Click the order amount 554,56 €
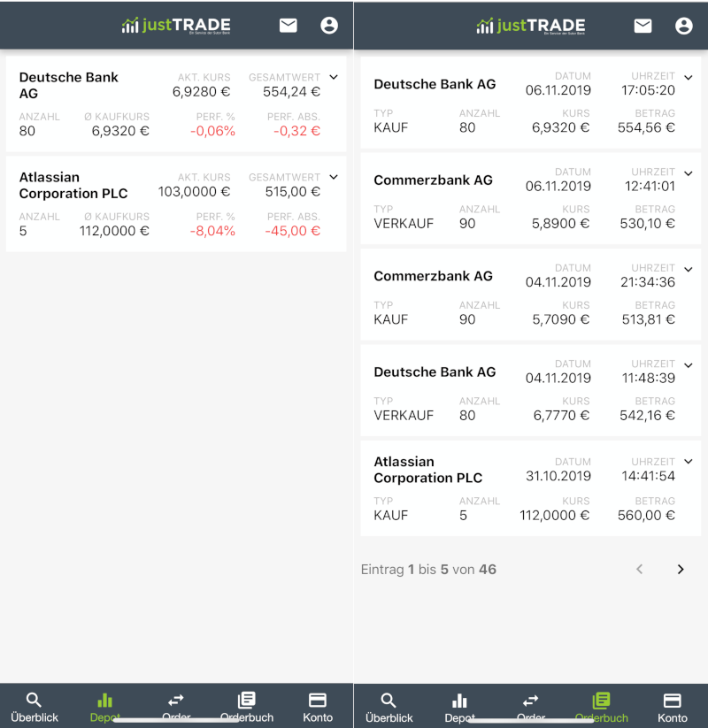 [x=646, y=127]
